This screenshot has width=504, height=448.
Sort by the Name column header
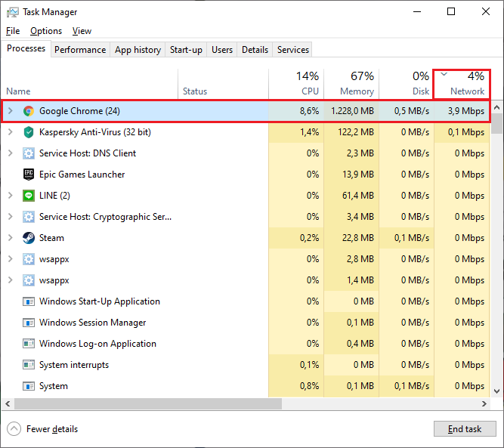coord(89,84)
